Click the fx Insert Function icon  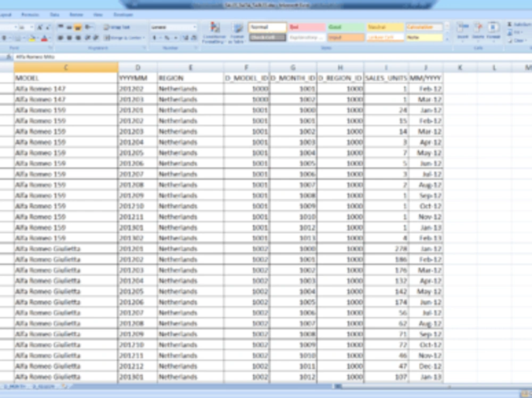click(x=9, y=57)
